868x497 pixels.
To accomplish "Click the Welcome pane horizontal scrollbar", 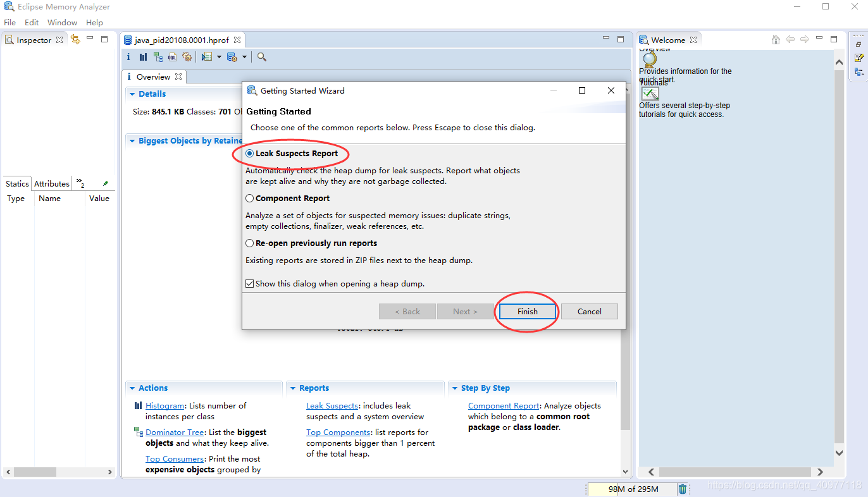I will click(736, 472).
